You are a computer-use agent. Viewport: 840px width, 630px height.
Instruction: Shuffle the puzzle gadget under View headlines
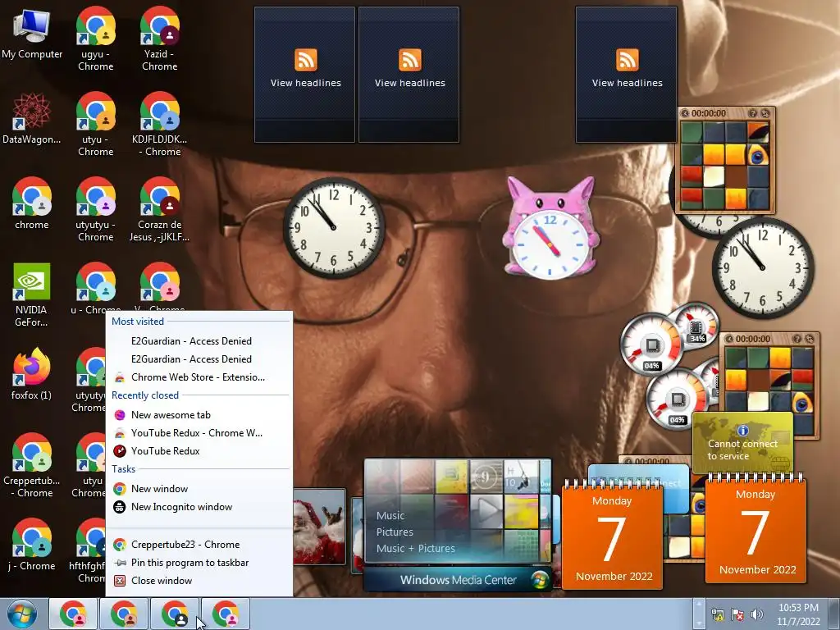click(765, 113)
